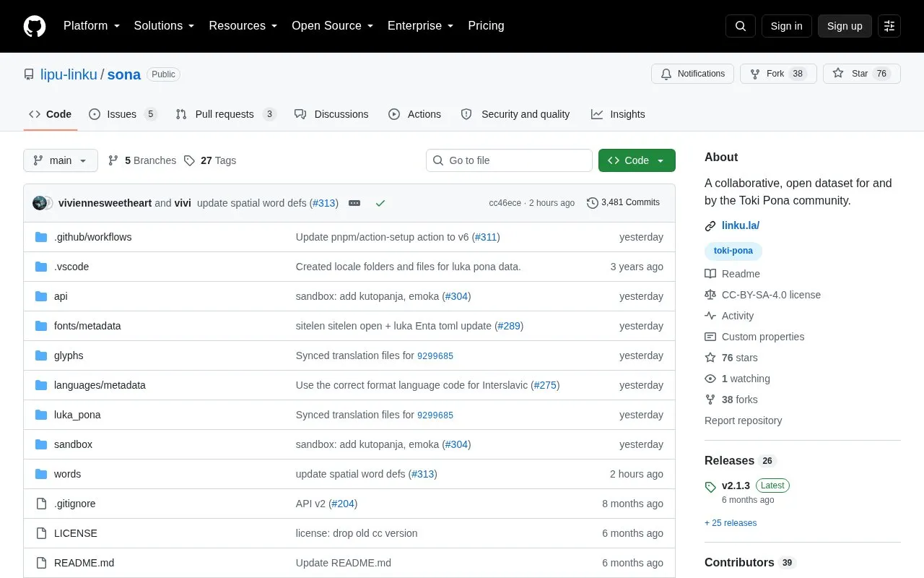Expand the Enterprise menu
The width and height of the screenshot is (924, 578).
420,26
